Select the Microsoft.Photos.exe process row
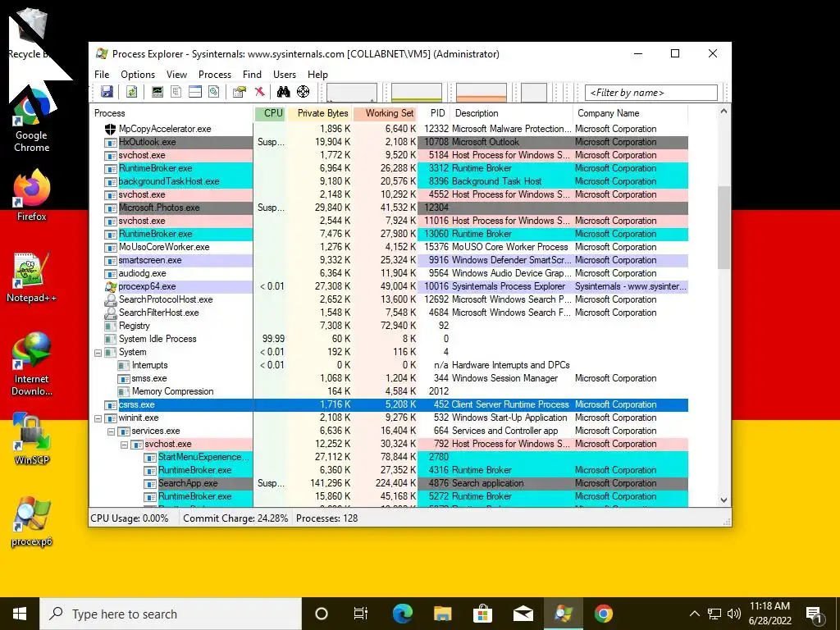This screenshot has height=630, width=840. (x=389, y=208)
